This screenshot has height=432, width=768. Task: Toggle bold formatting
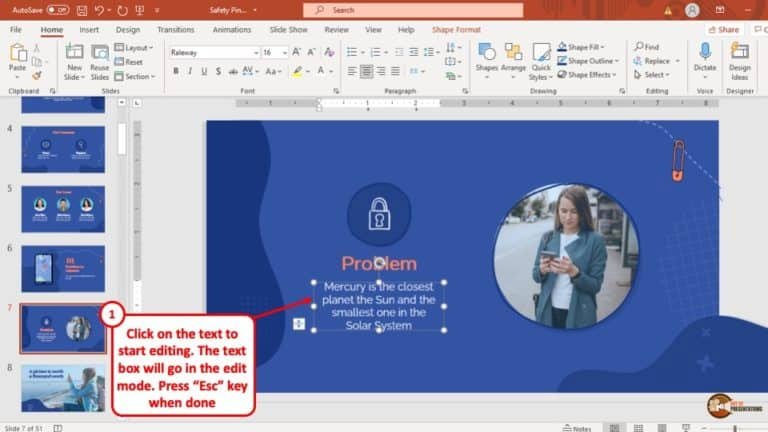(176, 71)
